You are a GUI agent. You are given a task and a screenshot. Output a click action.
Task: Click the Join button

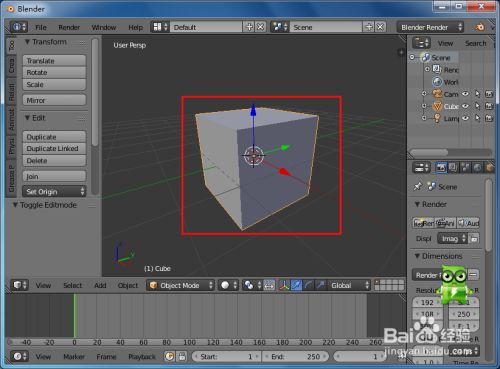pos(54,176)
